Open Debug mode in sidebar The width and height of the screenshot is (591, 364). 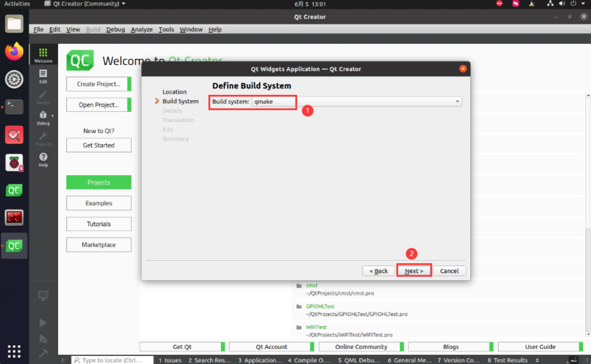[x=43, y=118]
